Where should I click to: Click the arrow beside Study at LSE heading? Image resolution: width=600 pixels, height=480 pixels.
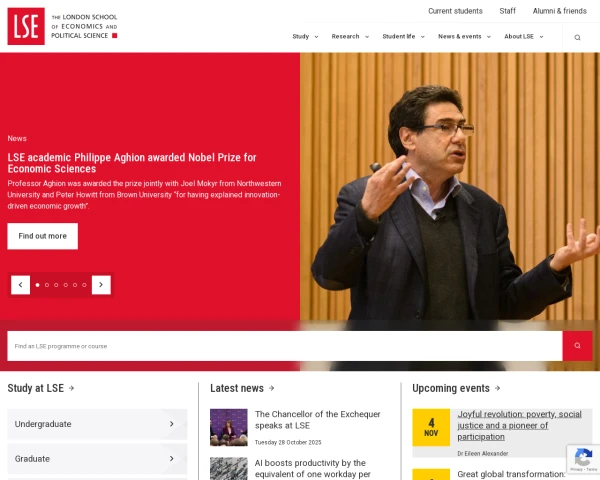tap(71, 388)
